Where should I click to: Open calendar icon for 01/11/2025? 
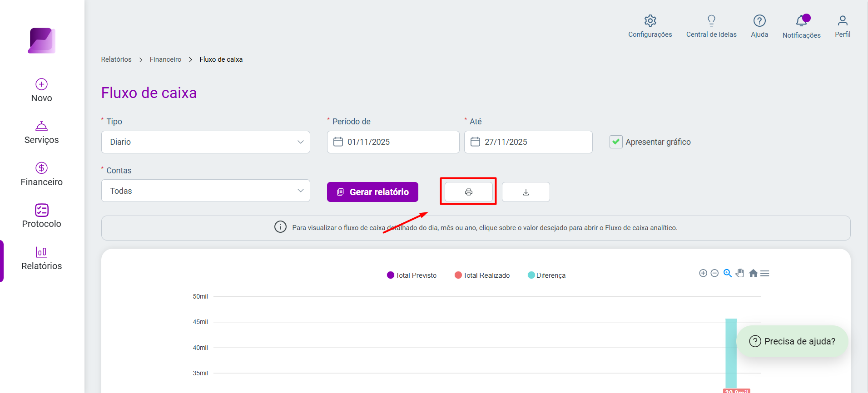pos(338,142)
